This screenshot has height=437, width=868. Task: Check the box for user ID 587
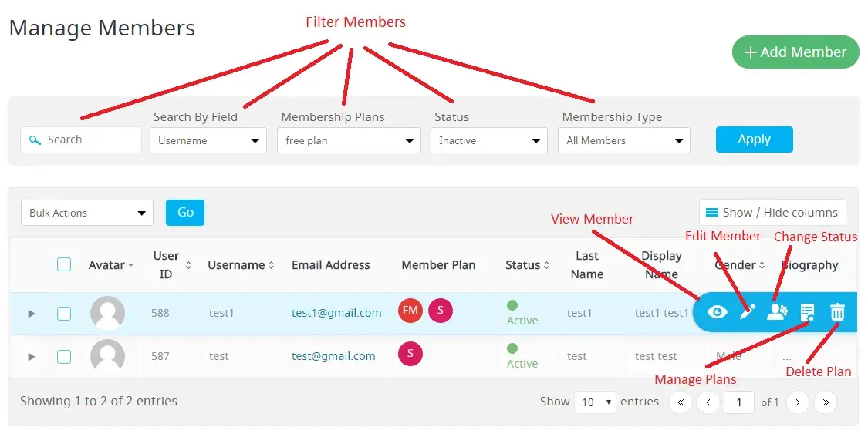point(64,356)
